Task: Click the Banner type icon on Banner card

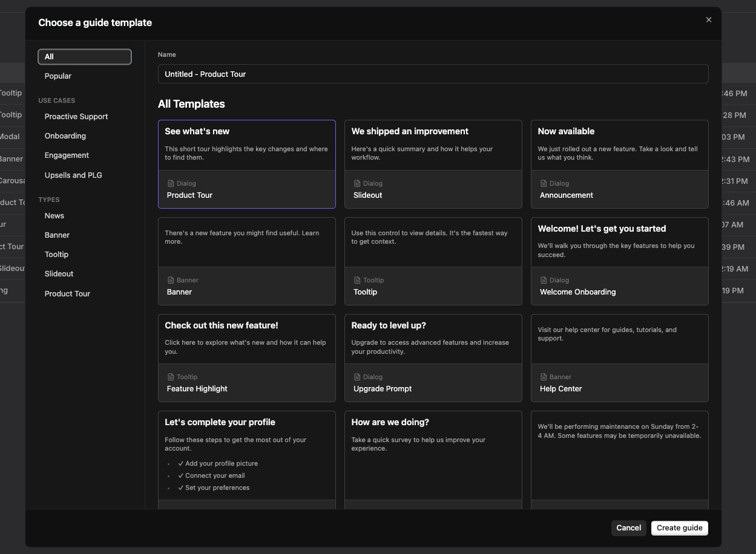Action: [x=171, y=281]
